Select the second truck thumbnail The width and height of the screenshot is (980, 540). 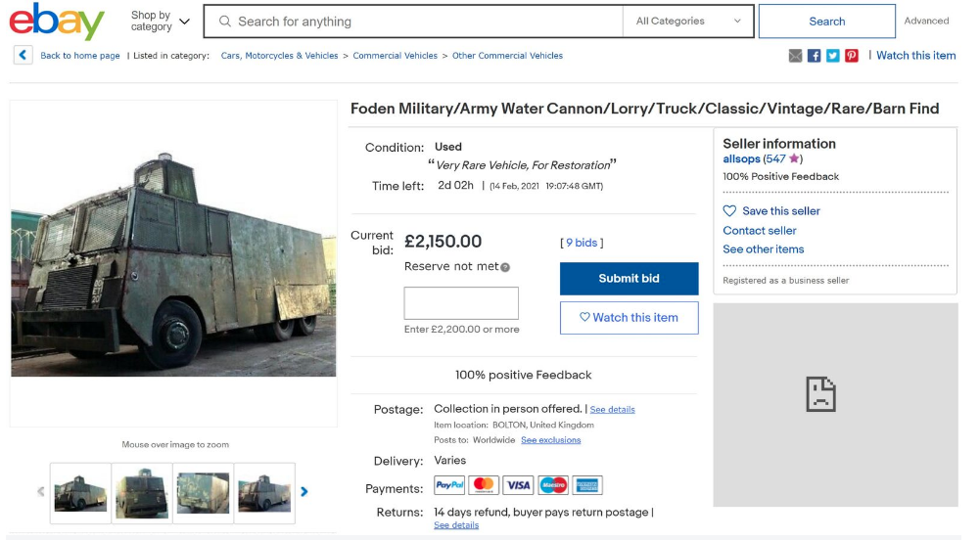pyautogui.click(x=142, y=493)
